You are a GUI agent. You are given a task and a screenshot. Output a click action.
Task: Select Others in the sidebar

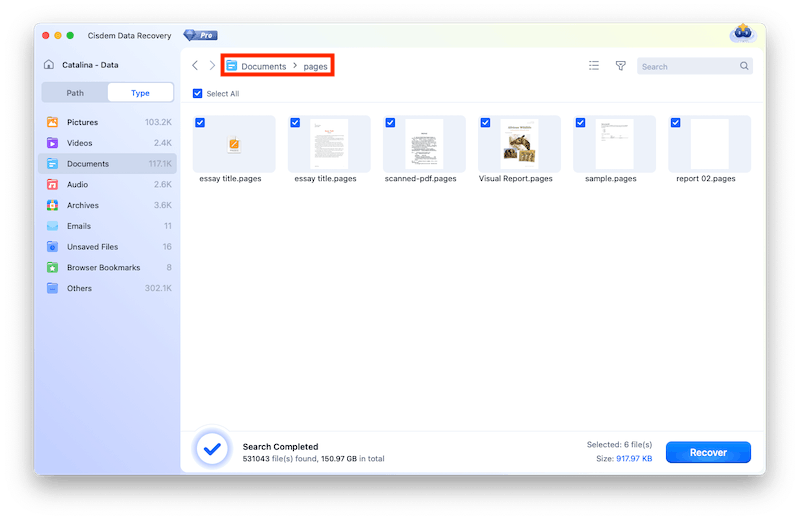pyautogui.click(x=108, y=288)
